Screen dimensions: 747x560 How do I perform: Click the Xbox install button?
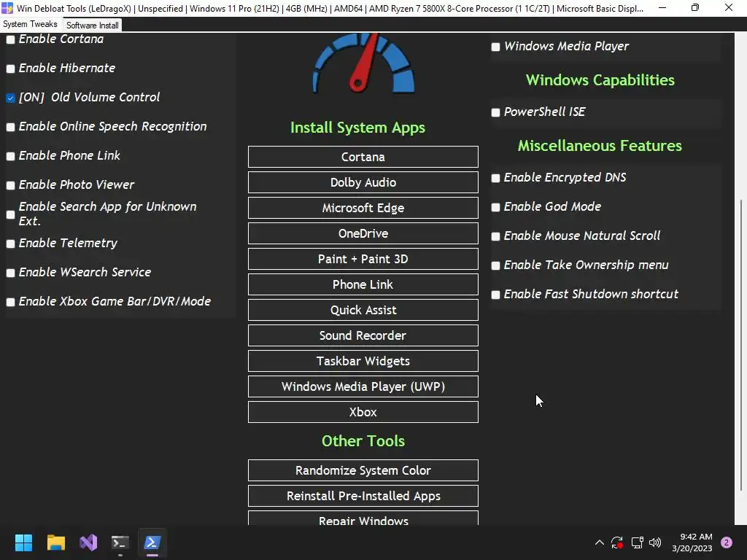(x=363, y=412)
